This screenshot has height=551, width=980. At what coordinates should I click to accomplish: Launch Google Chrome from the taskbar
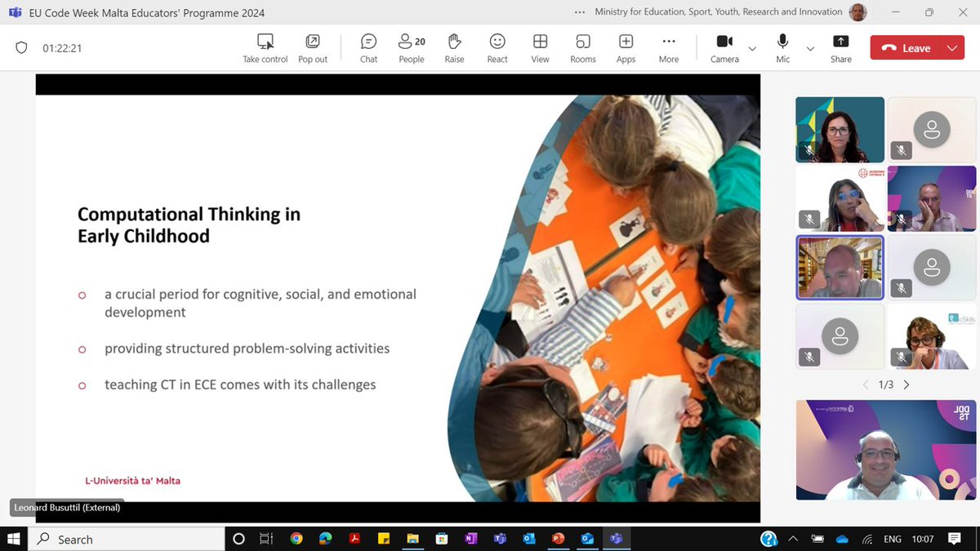[296, 539]
